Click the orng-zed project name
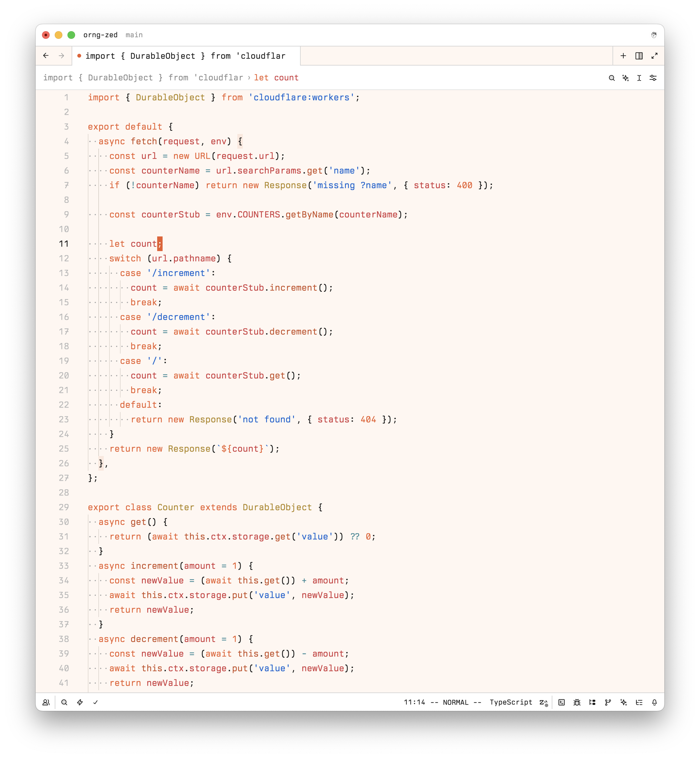This screenshot has height=758, width=700. pos(100,35)
